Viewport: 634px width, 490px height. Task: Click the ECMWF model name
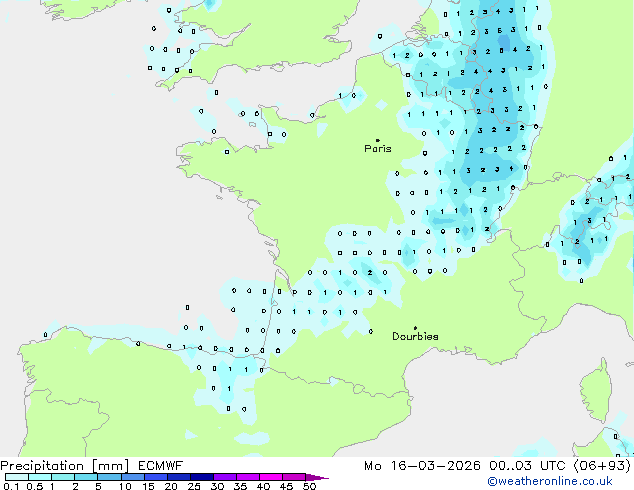tap(161, 466)
